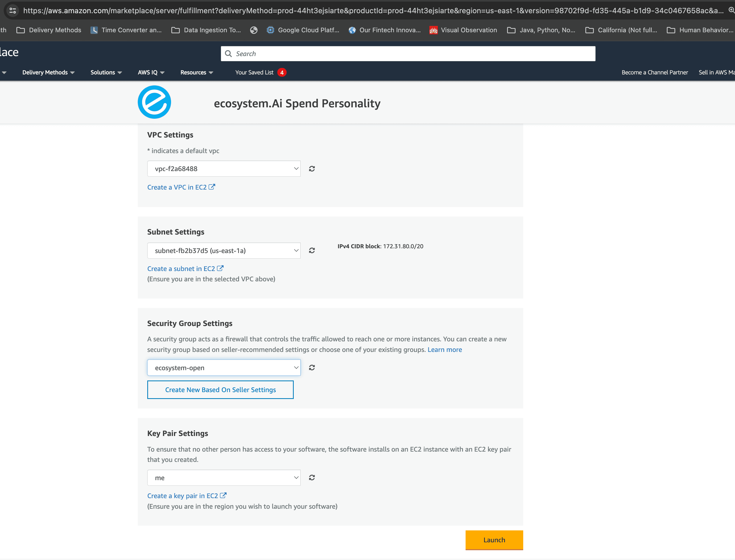Open the vpc-f2a68488 VPC dropdown
Viewport: 735px width, 560px height.
click(x=224, y=169)
